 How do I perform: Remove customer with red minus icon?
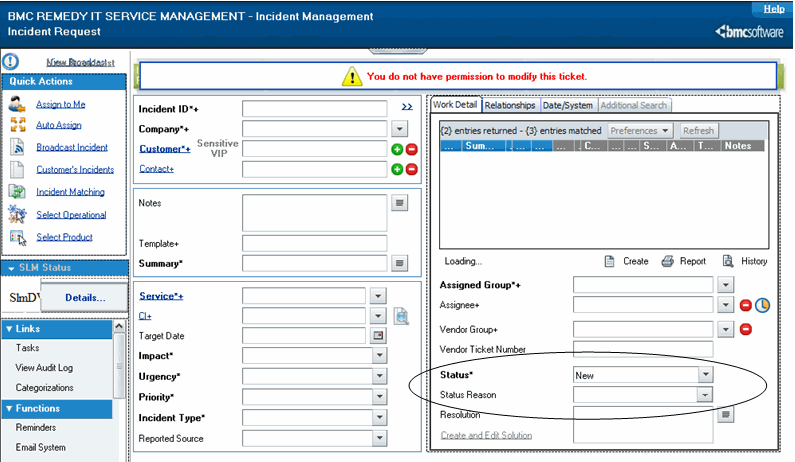point(412,149)
